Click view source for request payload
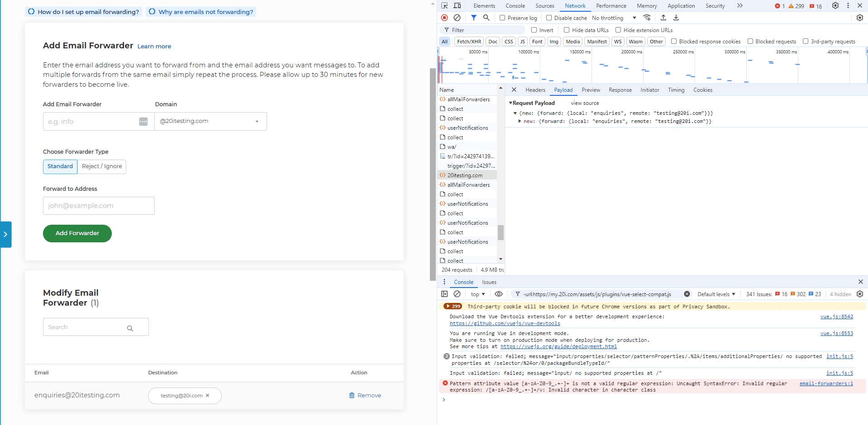 585,103
